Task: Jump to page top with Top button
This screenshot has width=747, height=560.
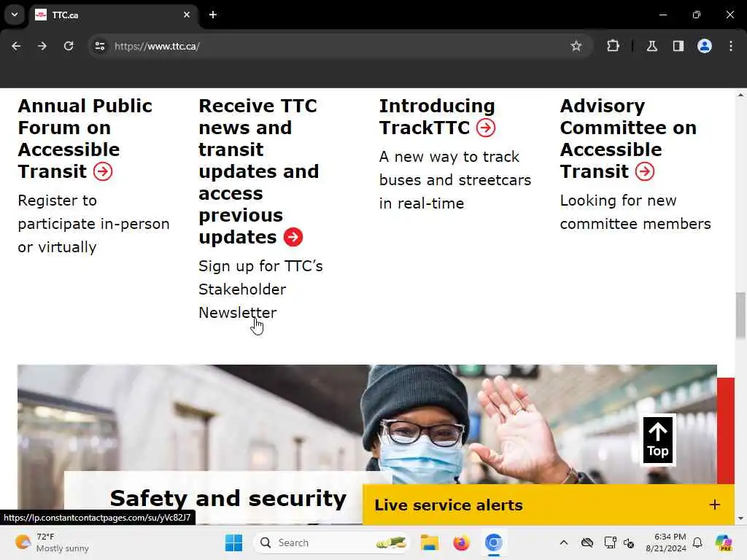Action: click(x=658, y=440)
